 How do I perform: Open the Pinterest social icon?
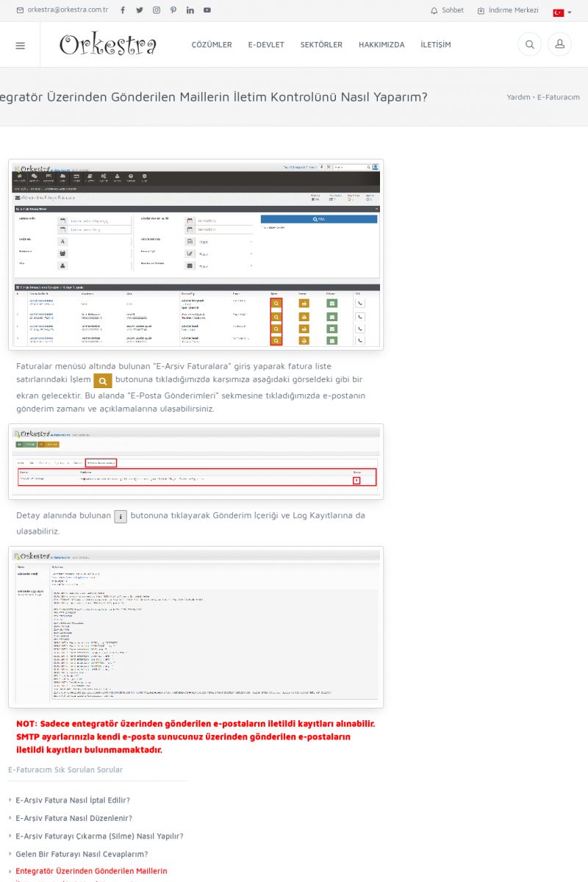(173, 10)
